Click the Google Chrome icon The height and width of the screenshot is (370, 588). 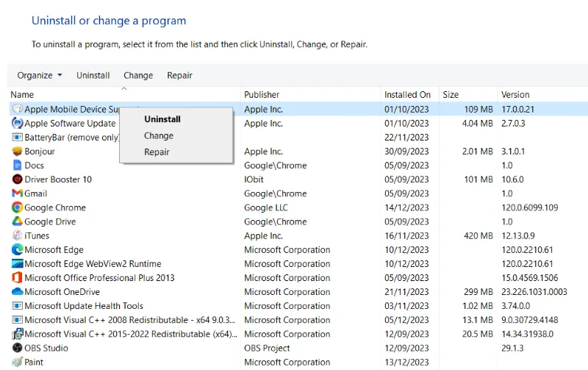(x=17, y=207)
